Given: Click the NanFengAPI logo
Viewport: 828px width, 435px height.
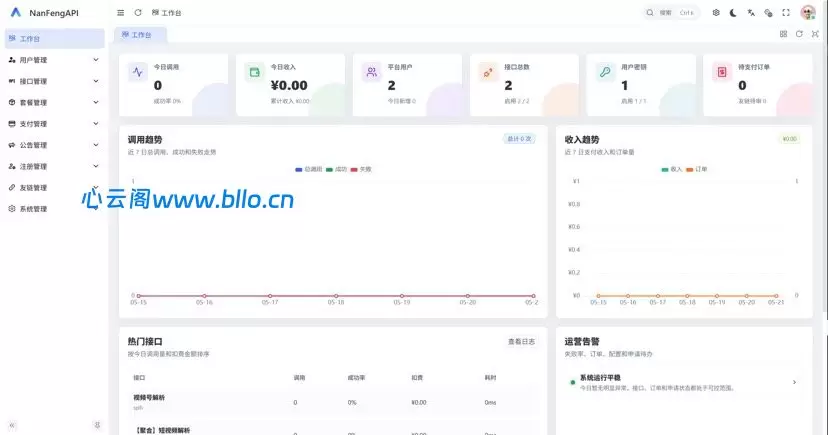Looking at the screenshot, I should tap(16, 13).
